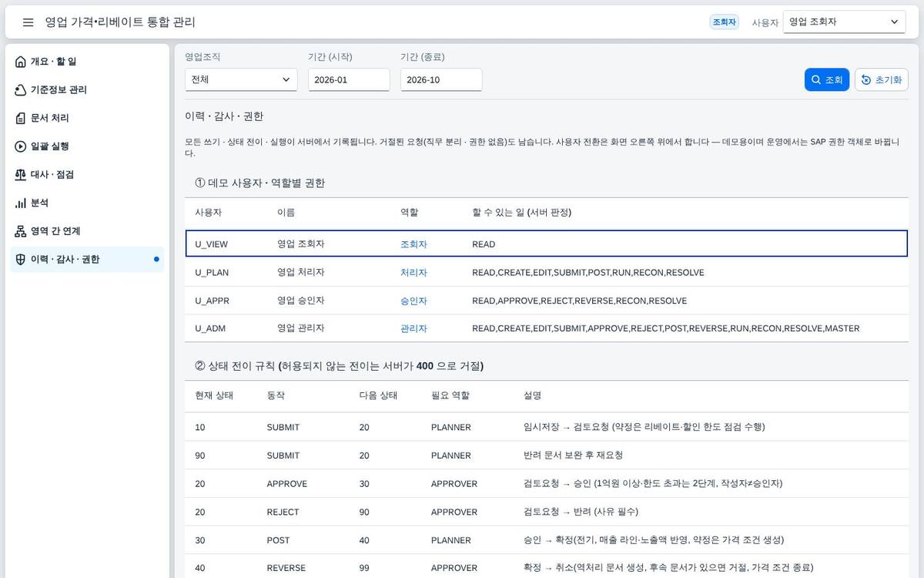
Task: Click the REVERSE action cell
Action: tap(286, 568)
